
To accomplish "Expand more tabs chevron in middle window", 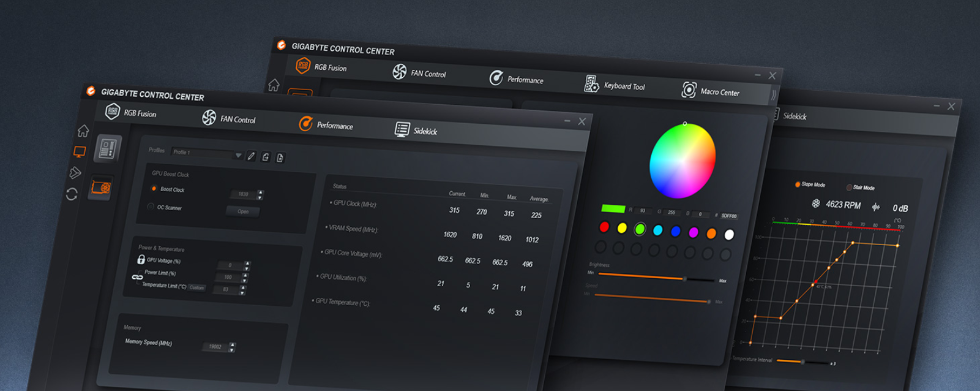I will 774,95.
